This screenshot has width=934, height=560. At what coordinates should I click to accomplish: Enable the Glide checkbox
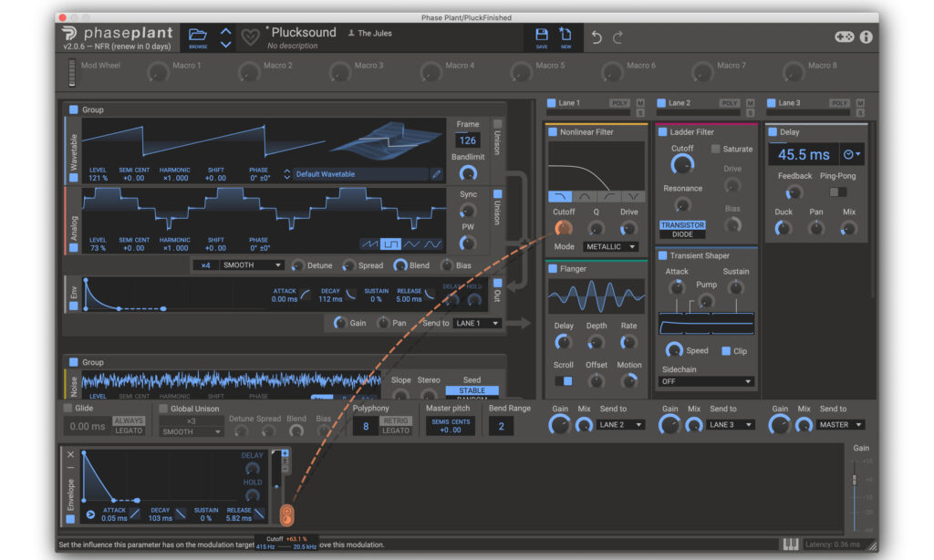coord(67,408)
